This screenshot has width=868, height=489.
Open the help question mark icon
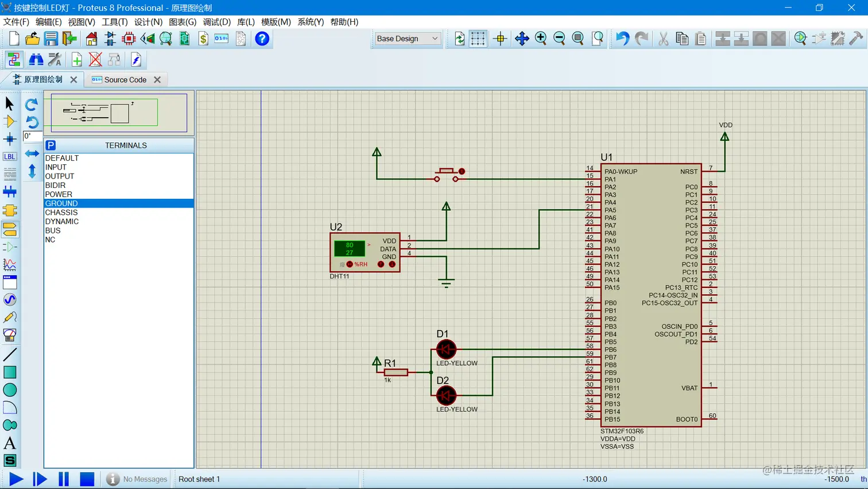pos(262,38)
